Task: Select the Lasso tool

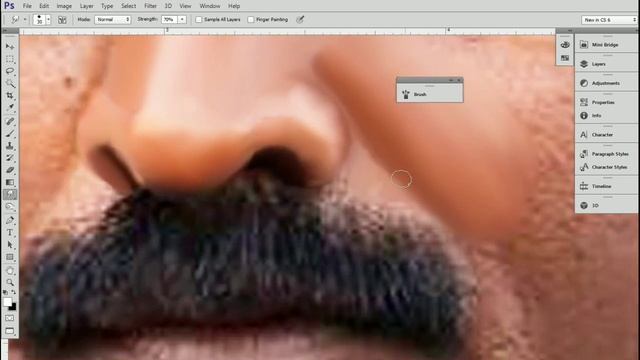Action: point(10,71)
